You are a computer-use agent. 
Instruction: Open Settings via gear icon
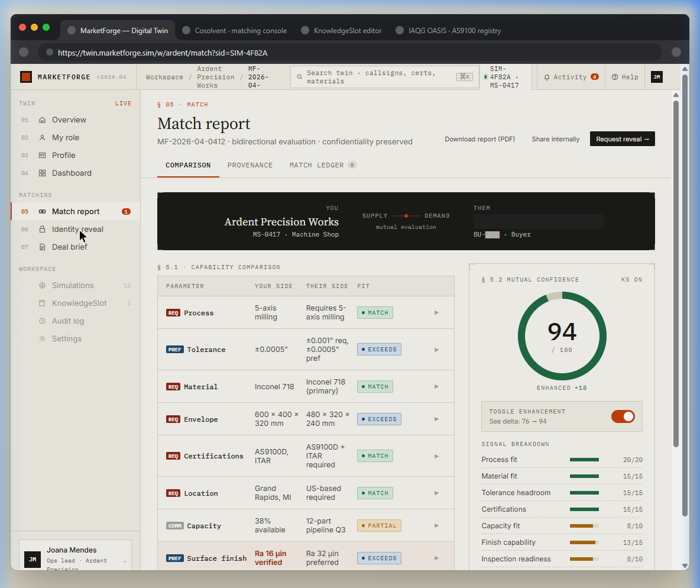[x=42, y=339]
